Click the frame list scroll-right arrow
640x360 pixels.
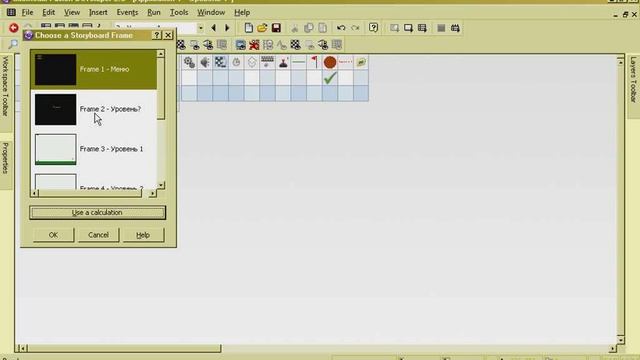pos(153,193)
